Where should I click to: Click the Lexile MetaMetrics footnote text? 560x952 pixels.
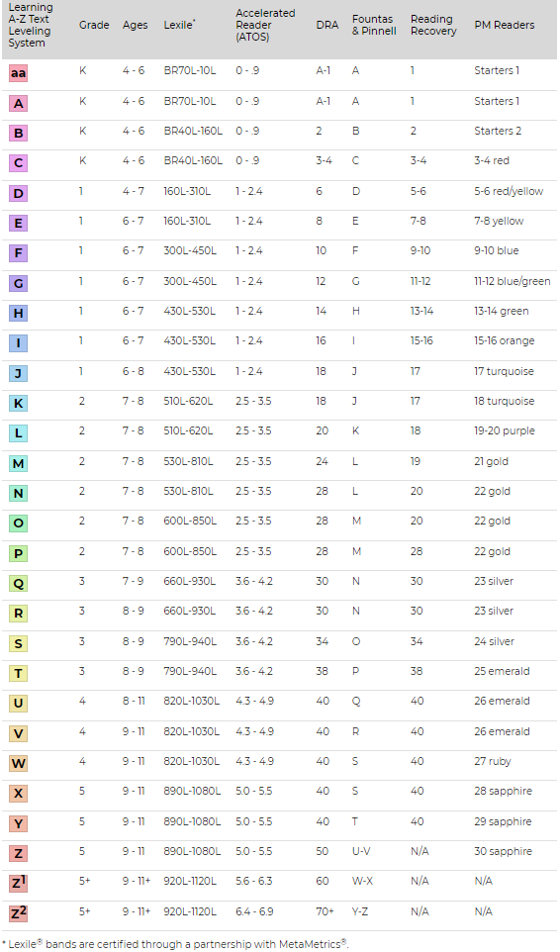[175, 943]
